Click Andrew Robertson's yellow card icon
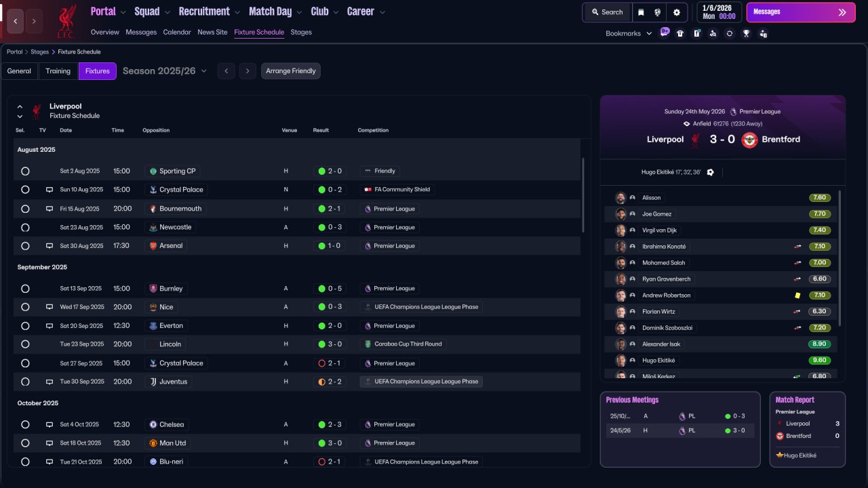The height and width of the screenshot is (488, 868). coord(798,296)
